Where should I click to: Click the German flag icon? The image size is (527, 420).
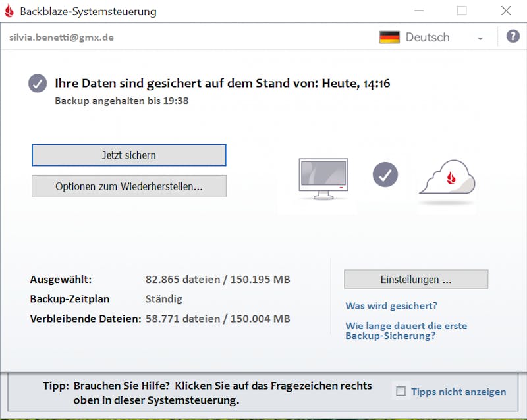pos(389,37)
